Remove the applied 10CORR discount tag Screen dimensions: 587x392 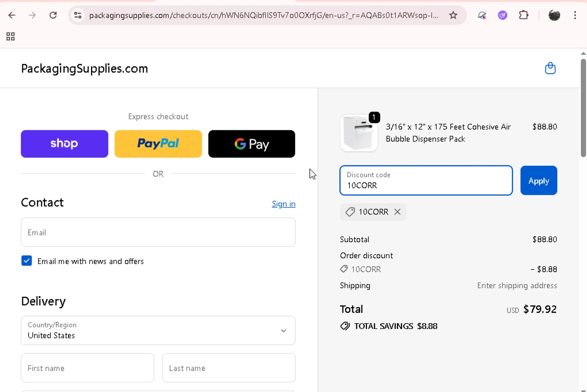pos(397,212)
